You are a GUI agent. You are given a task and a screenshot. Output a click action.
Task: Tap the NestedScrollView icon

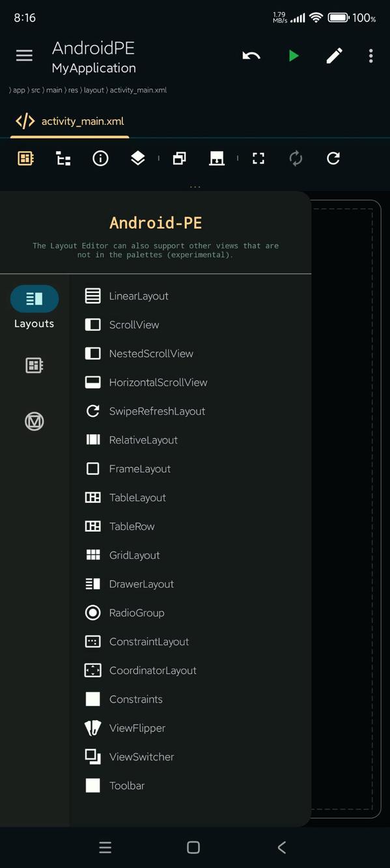click(93, 354)
